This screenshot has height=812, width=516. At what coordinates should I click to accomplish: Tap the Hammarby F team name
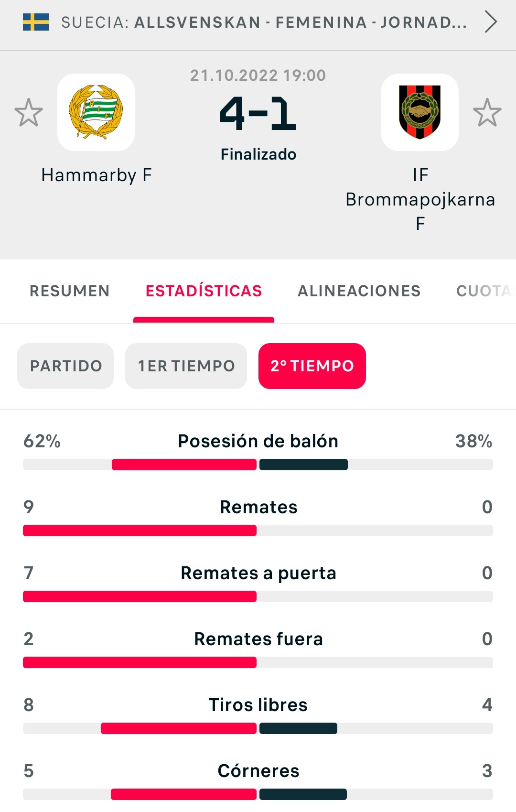(x=97, y=175)
